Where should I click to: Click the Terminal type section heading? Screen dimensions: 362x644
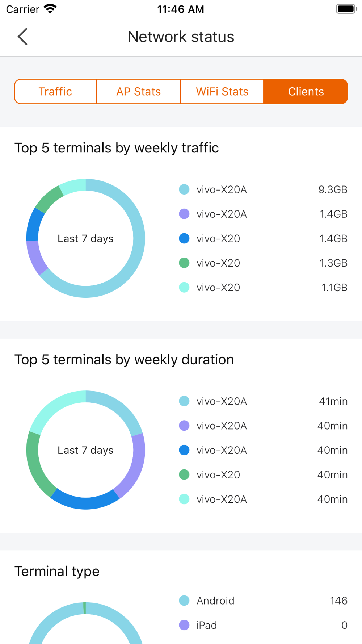click(x=57, y=571)
